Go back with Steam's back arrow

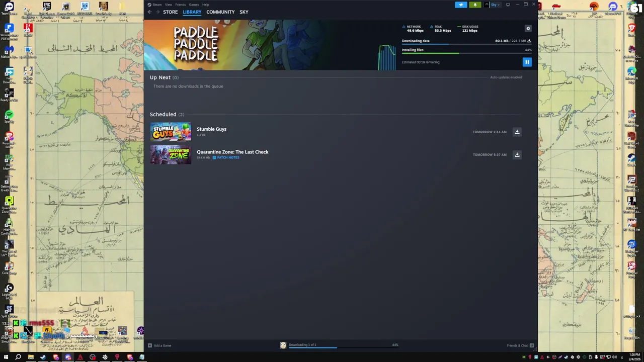(149, 12)
